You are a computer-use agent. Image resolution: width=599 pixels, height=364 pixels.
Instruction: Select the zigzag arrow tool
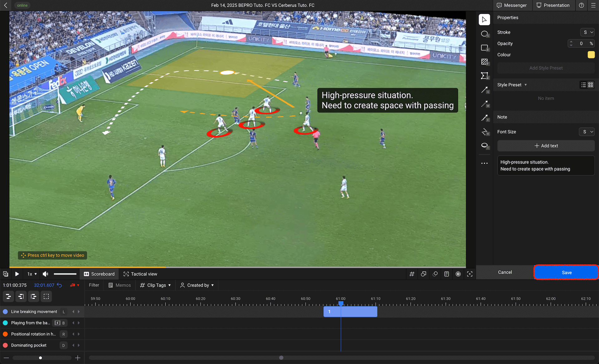pyautogui.click(x=484, y=118)
